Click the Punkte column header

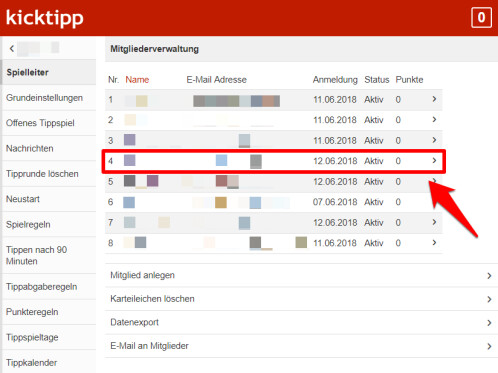coord(409,80)
